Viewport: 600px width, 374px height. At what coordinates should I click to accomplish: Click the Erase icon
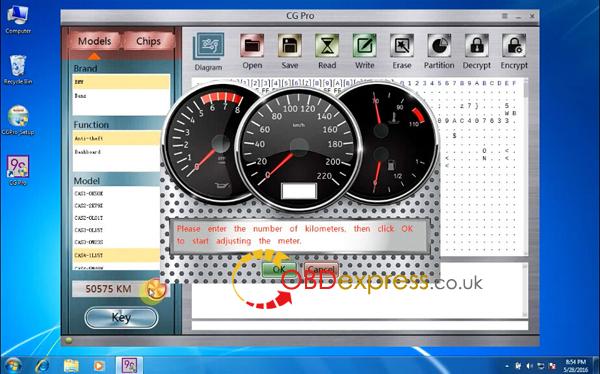coord(401,46)
